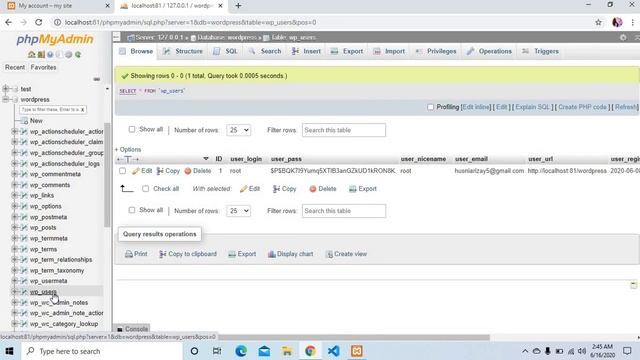The height and width of the screenshot is (360, 640).
Task: Open upper Number of rows dropdown
Action: point(238,130)
